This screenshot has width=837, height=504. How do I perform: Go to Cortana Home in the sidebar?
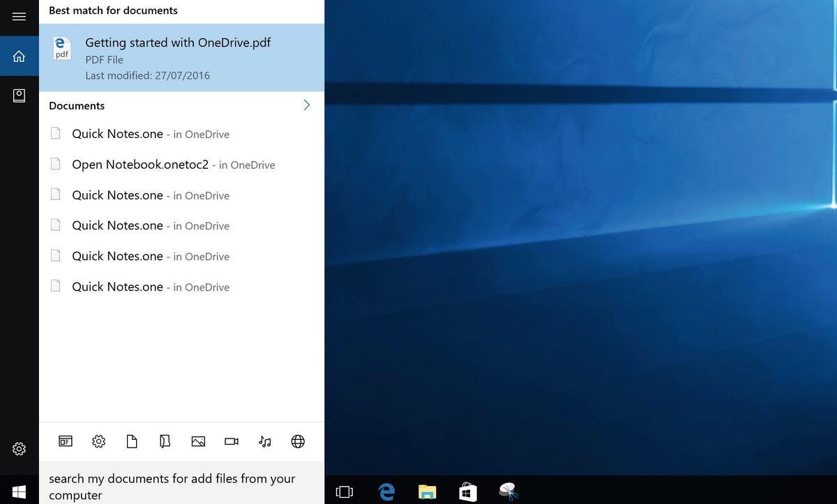(19, 56)
